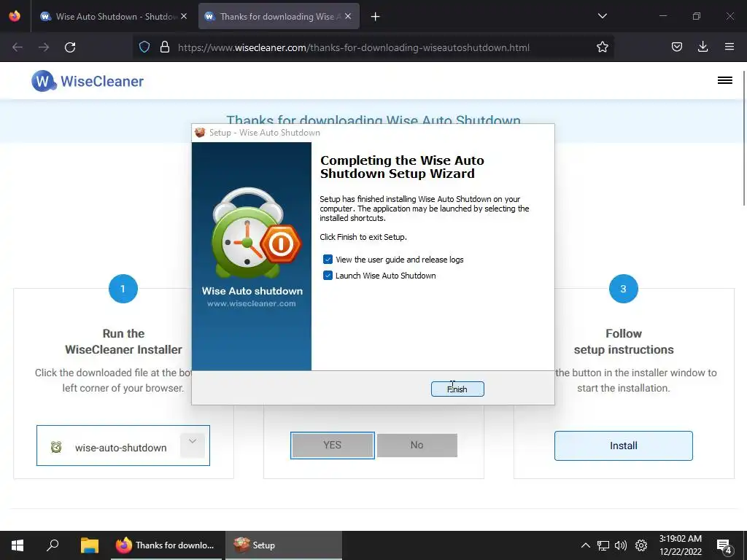Screen dimensions: 747x560
Task: Go forward to the next page
Action: pos(44,47)
